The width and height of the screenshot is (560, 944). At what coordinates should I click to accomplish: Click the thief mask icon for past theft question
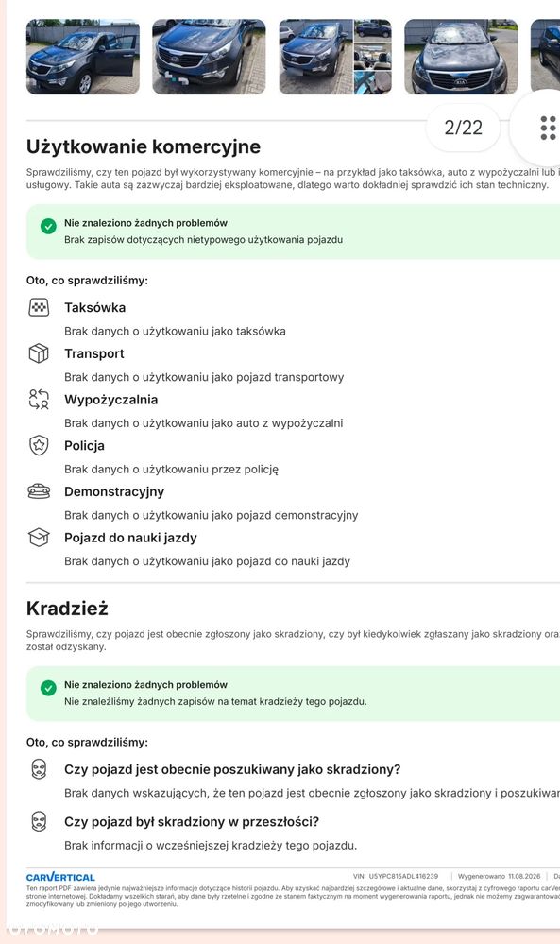pyautogui.click(x=39, y=821)
